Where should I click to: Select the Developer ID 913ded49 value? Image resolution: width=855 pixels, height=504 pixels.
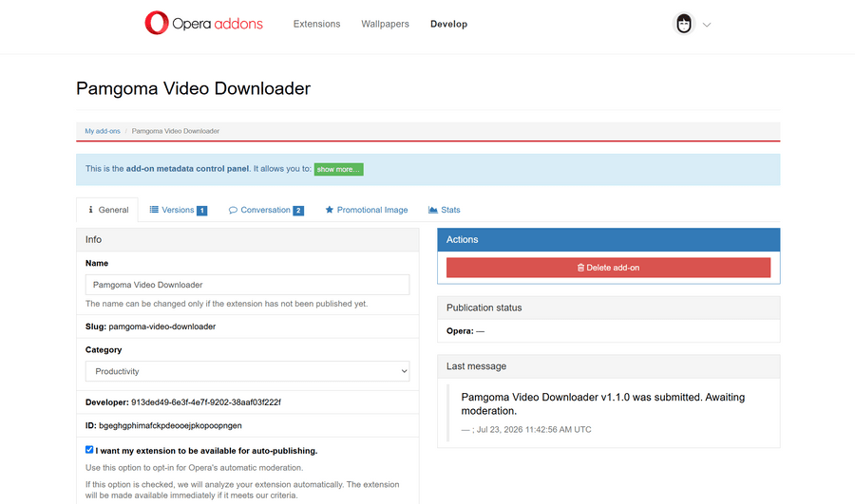(x=206, y=402)
